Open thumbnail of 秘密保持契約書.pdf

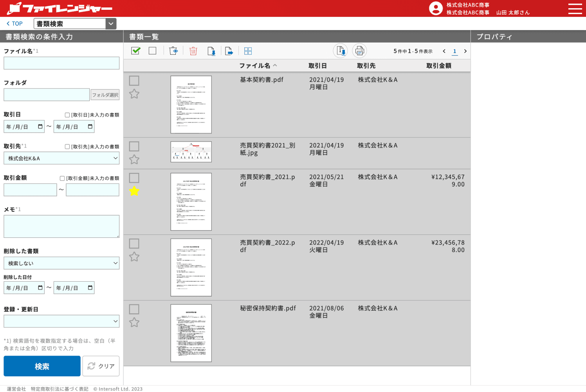pos(191,333)
